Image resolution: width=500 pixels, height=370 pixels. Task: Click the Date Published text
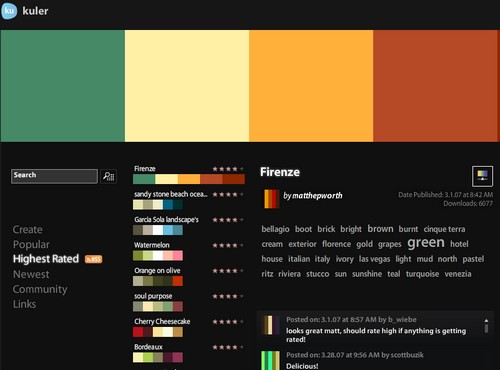(x=445, y=195)
